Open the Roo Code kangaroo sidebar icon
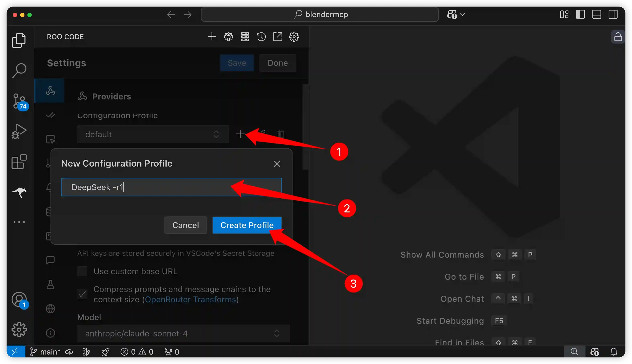Screen dimensions: 632x364 (x=19, y=192)
